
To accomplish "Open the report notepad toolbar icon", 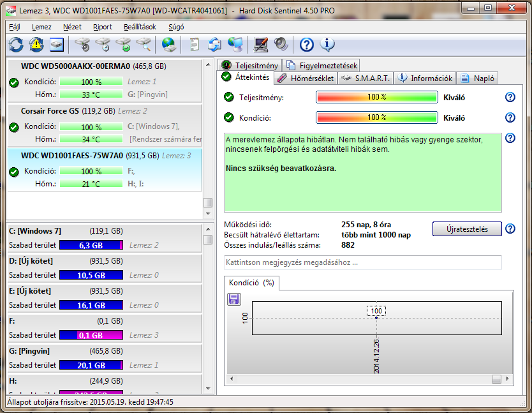I will [x=194, y=45].
